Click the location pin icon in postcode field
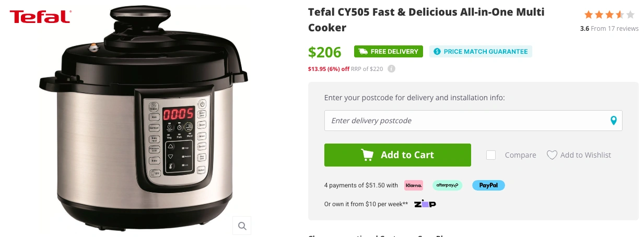Image resolution: width=644 pixels, height=237 pixels. (x=614, y=121)
